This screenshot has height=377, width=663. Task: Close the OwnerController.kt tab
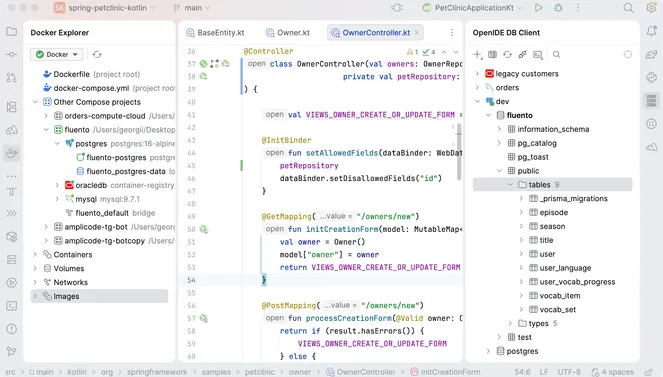point(417,33)
